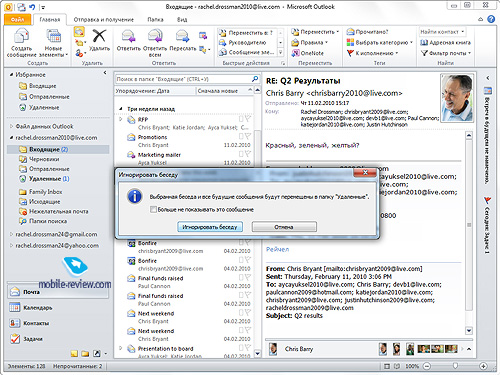Click the Find a Contact (Найти контакт) field

[442, 32]
